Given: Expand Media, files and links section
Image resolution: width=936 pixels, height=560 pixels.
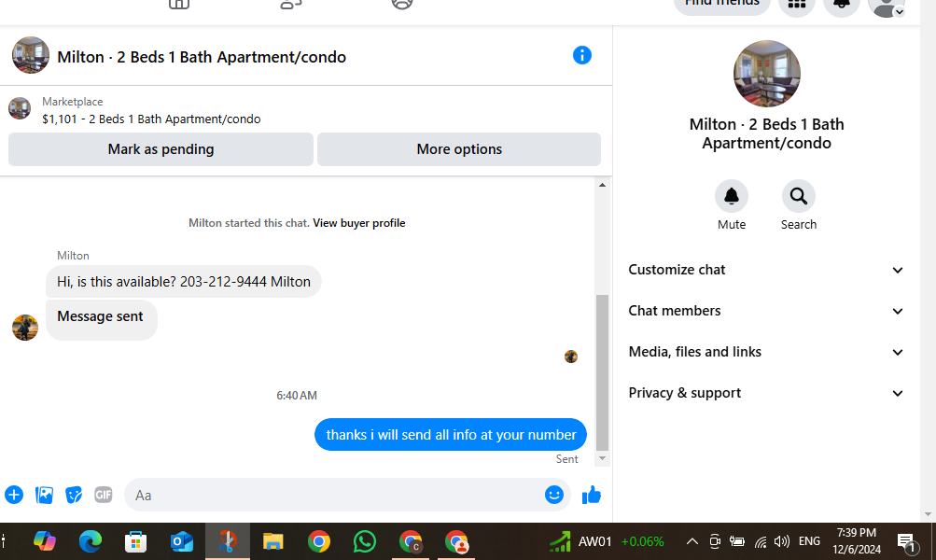Looking at the screenshot, I should click(766, 352).
